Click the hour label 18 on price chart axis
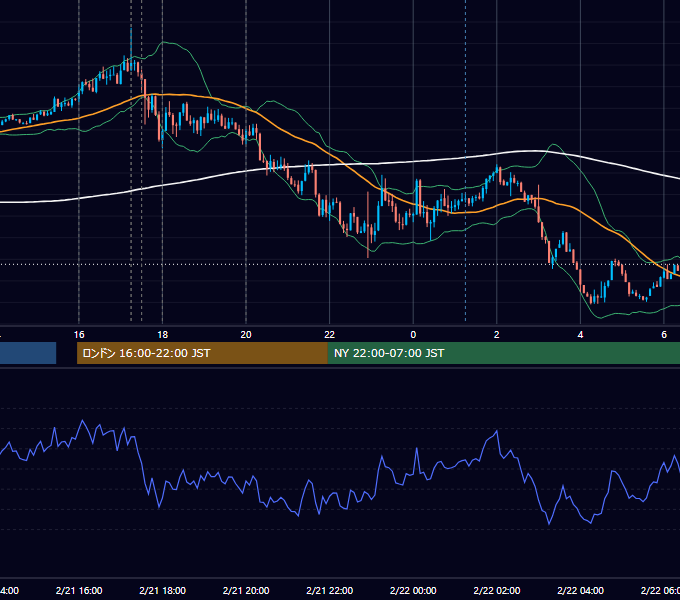This screenshot has width=680, height=600. [x=163, y=335]
